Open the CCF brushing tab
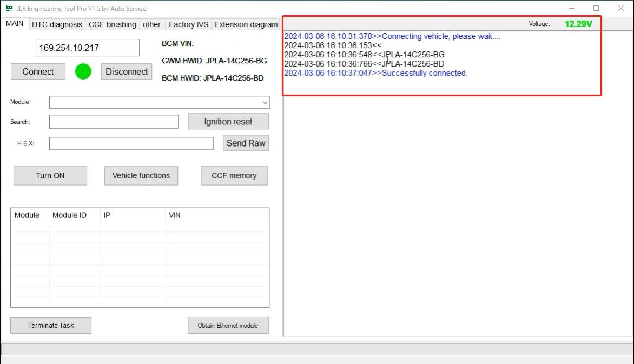Image resolution: width=634 pixels, height=364 pixels. 113,24
